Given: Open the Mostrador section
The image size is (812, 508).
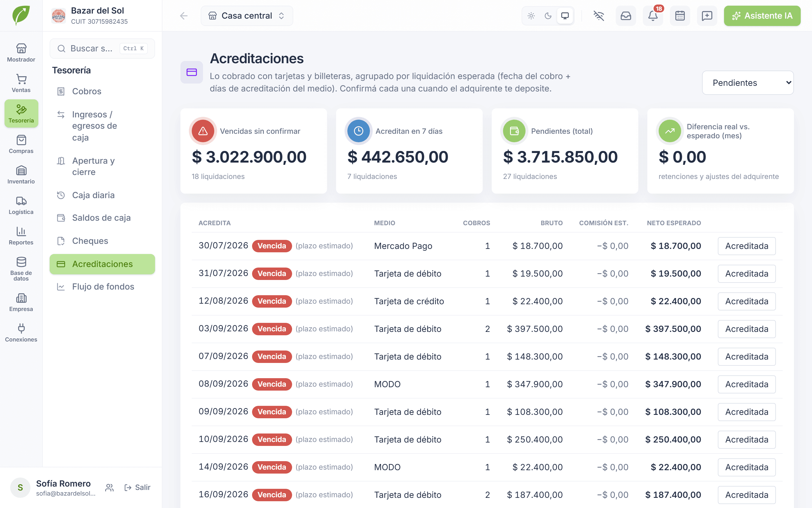Looking at the screenshot, I should click(x=21, y=53).
